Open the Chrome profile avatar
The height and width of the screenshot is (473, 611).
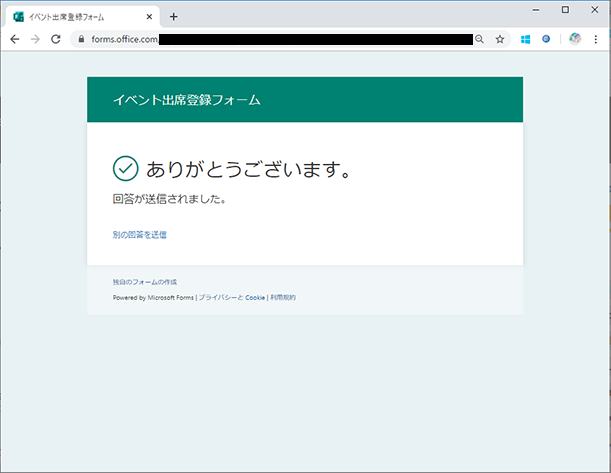575,39
